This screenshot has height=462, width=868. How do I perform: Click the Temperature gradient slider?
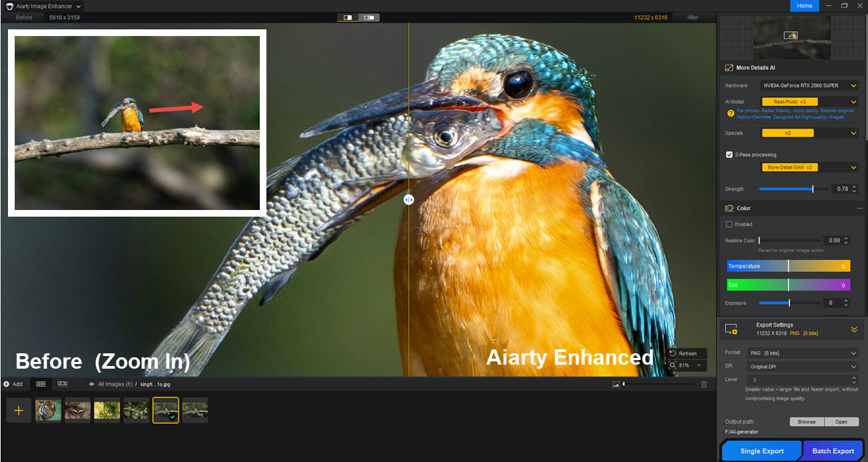[x=788, y=266]
